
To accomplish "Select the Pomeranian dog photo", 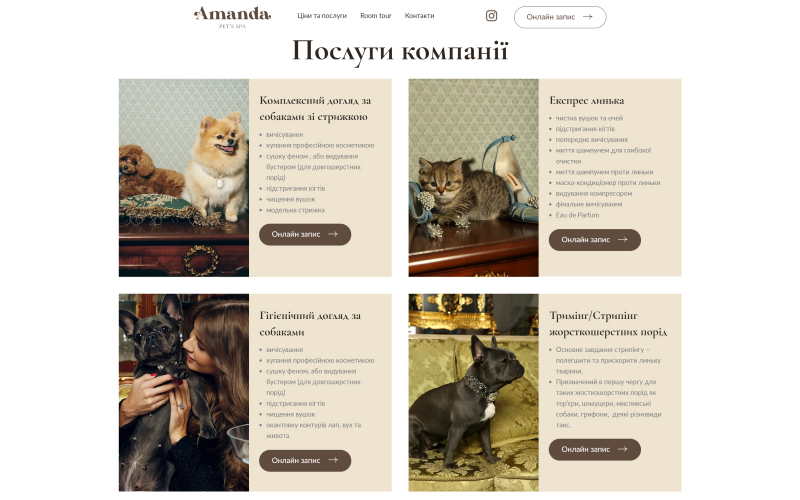I will click(x=184, y=178).
